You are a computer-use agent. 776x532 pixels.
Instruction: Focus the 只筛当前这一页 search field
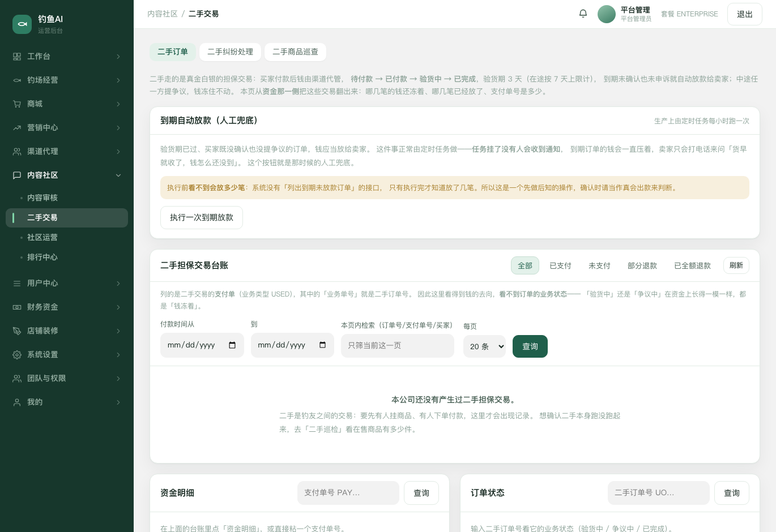[x=398, y=346]
